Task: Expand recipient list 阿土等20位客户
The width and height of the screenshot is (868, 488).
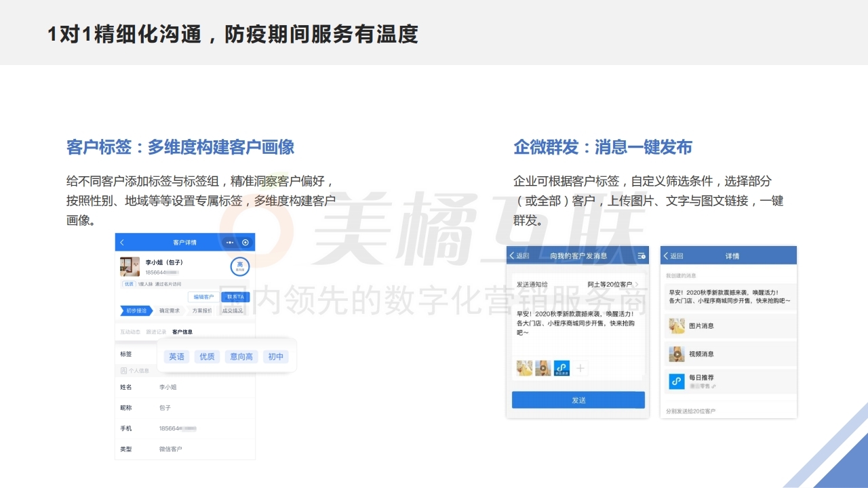Action: pos(612,285)
